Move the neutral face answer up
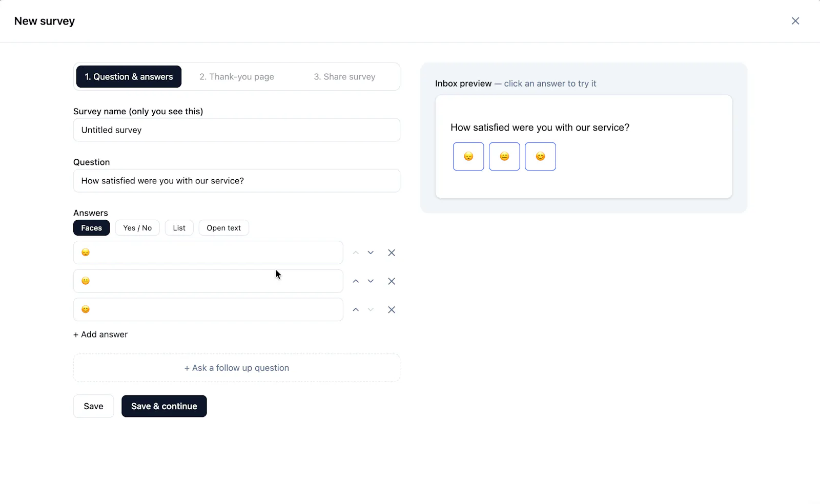820x504 pixels. tap(356, 281)
